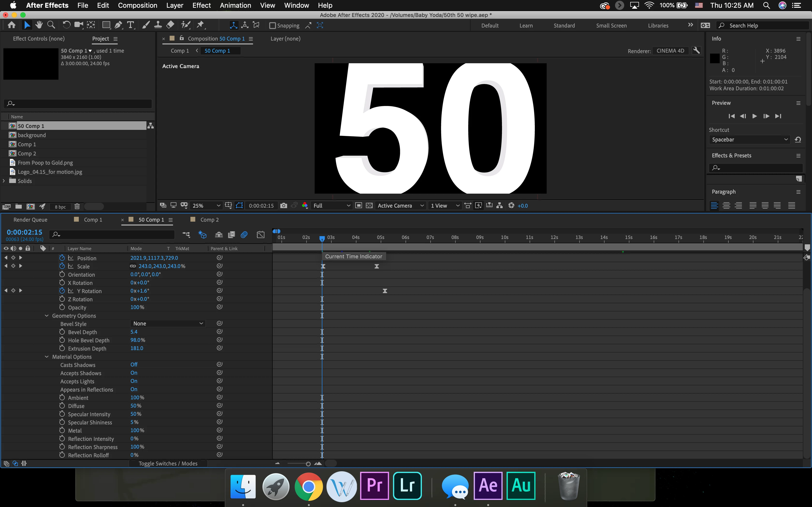Click the timeline zoom slider handle
Screen dimensions: 812x507
tap(308, 464)
